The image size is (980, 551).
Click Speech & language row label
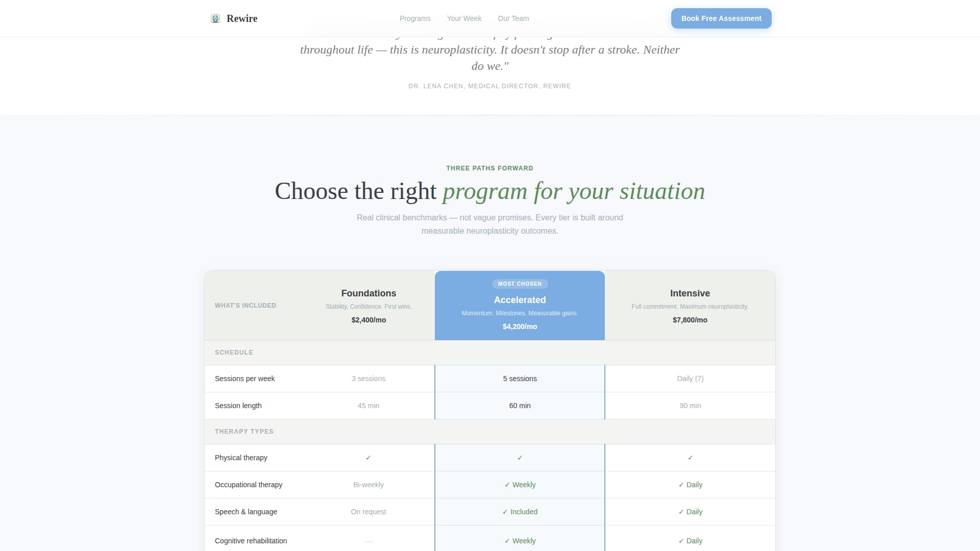[x=246, y=512]
